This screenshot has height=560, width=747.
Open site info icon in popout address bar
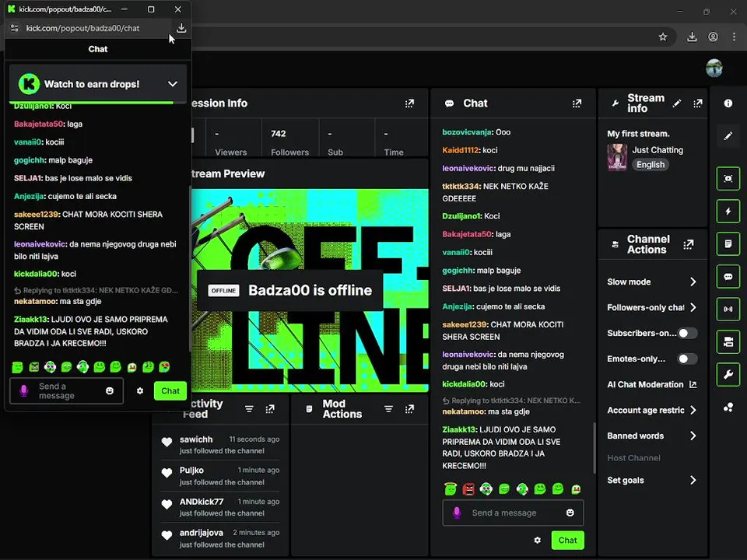tap(15, 28)
